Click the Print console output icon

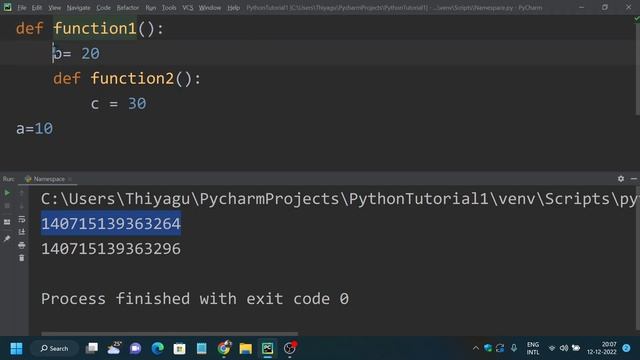tap(22, 245)
